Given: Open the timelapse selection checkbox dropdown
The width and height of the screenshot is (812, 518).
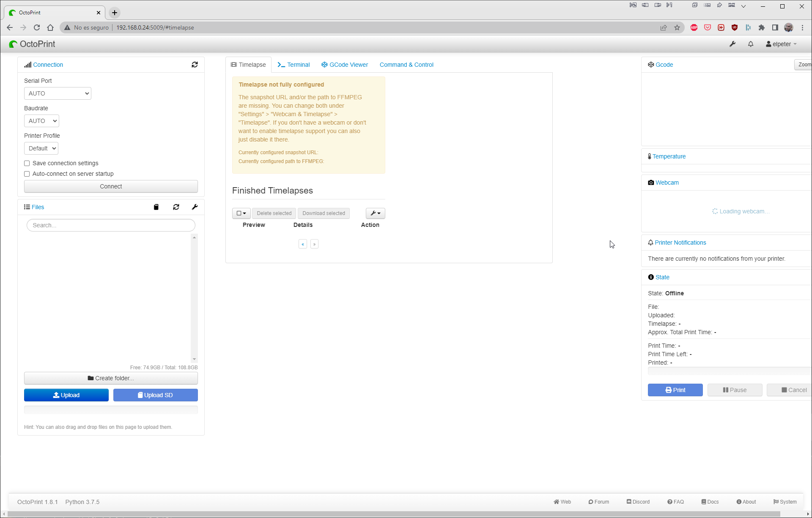Looking at the screenshot, I should (241, 213).
